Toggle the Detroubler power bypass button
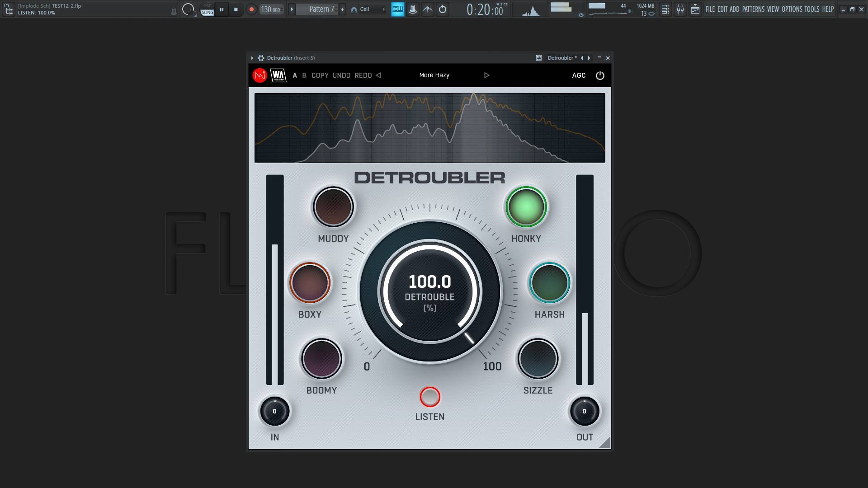 [x=600, y=75]
